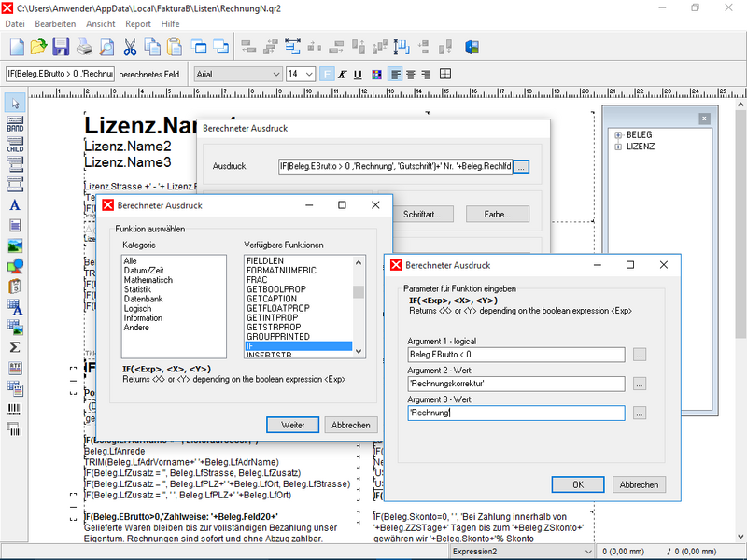The width and height of the screenshot is (747, 560).
Task: Send element to back in main toolbar
Action: pyautogui.click(x=220, y=47)
